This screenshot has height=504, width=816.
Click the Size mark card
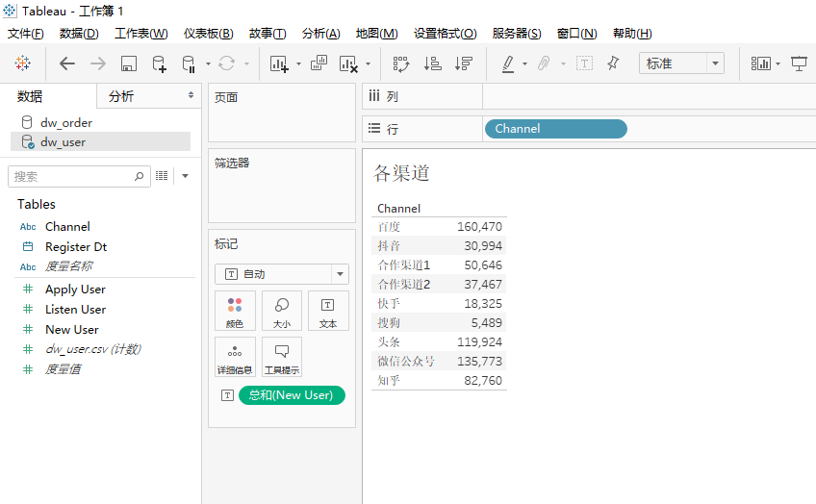tap(282, 311)
